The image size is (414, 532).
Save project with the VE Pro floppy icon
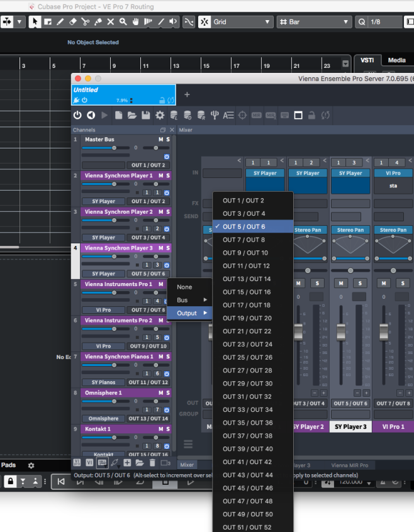click(146, 115)
